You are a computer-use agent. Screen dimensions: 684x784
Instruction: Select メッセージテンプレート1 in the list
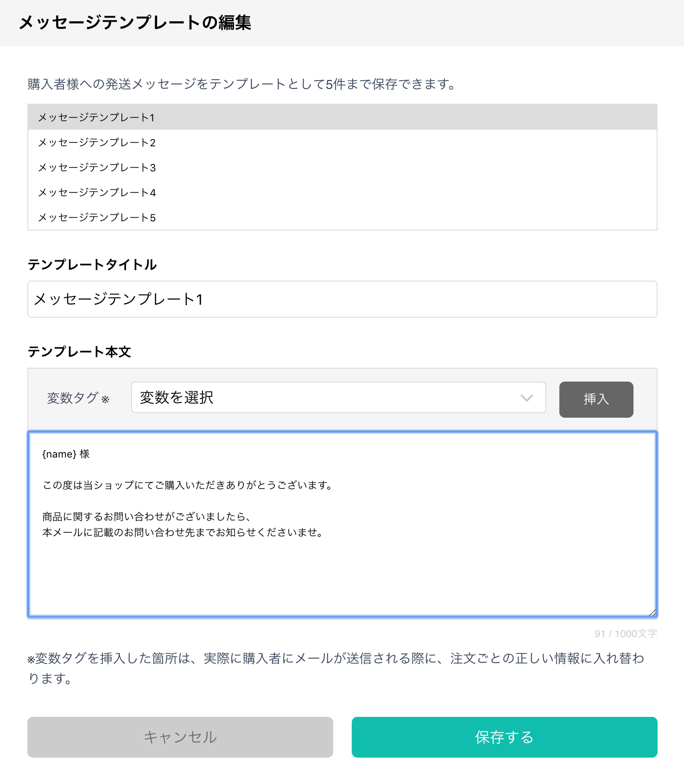tap(342, 117)
